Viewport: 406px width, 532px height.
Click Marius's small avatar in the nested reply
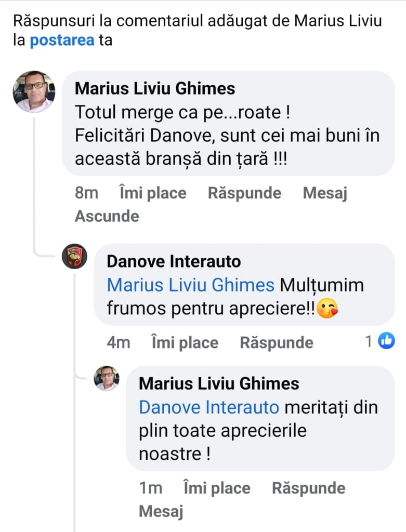[x=107, y=378]
